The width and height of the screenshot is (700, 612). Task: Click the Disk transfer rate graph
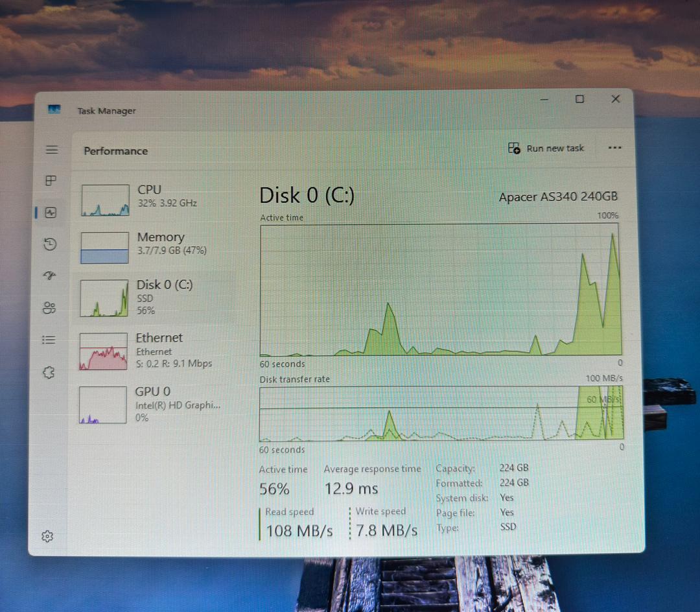coord(441,414)
